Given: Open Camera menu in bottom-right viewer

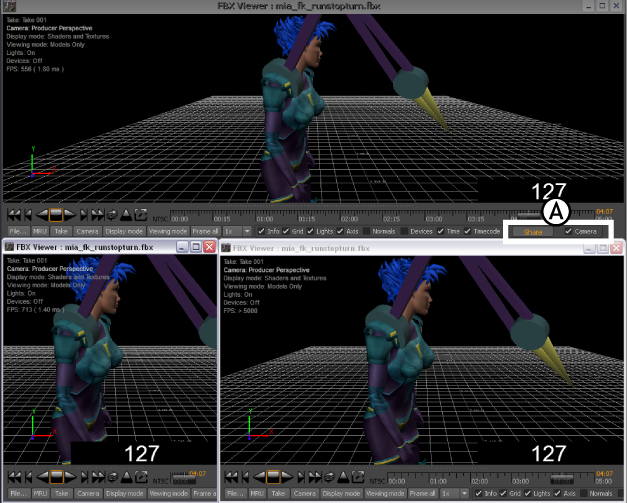Looking at the screenshot, I should point(305,493).
